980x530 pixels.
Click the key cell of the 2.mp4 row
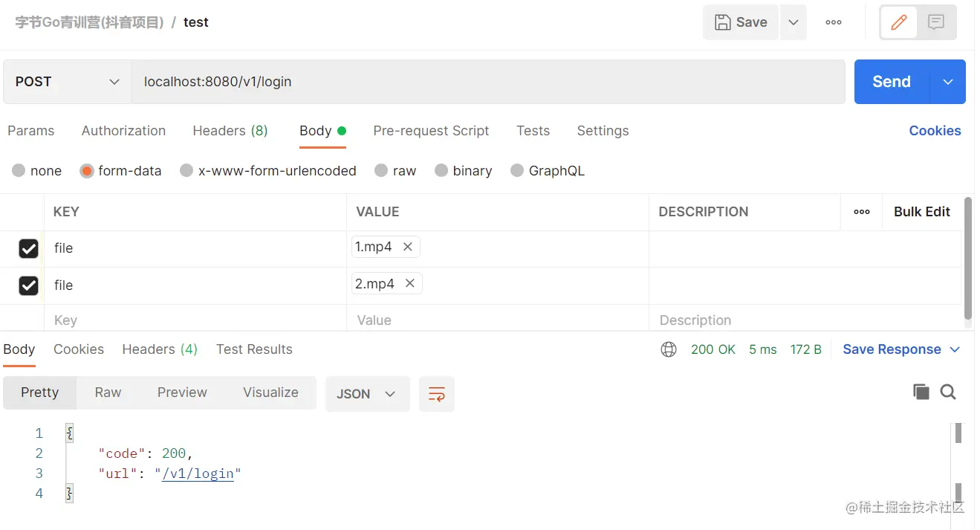click(x=195, y=285)
